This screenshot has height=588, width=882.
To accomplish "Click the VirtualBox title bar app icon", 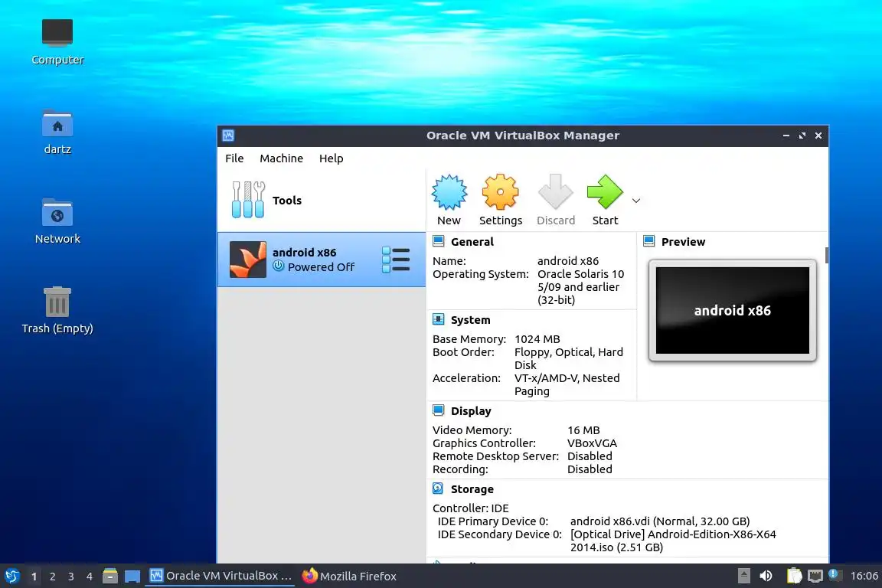I will (x=228, y=136).
